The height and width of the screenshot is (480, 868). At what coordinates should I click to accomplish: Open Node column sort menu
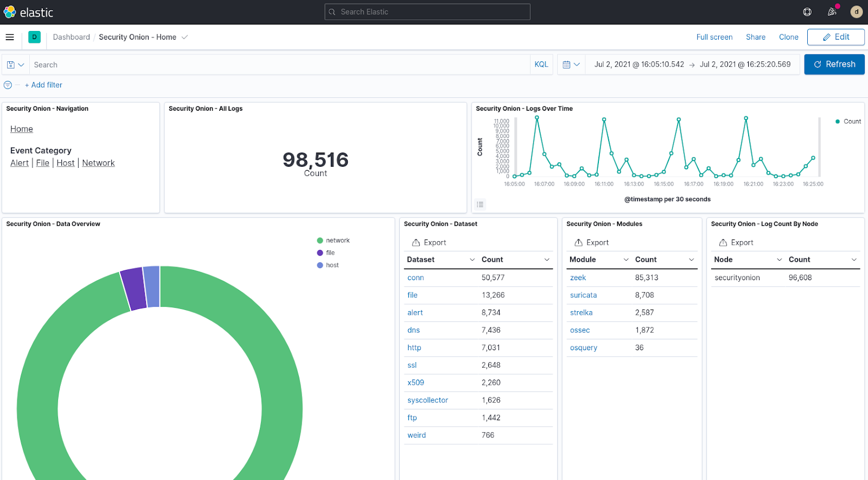pyautogui.click(x=780, y=260)
